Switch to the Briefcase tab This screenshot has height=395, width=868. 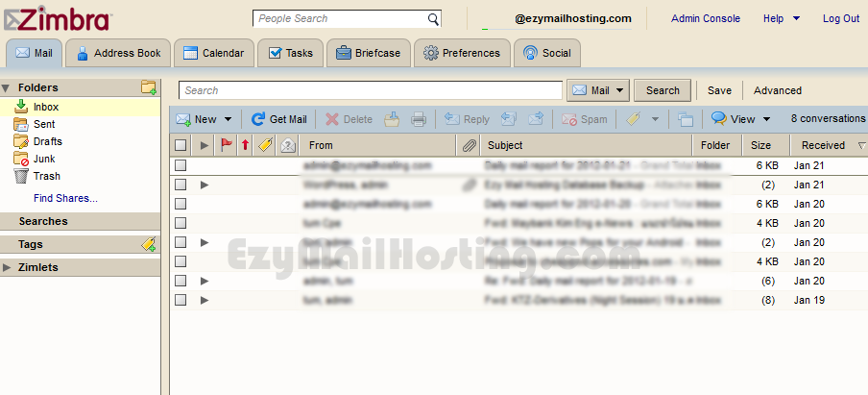(368, 53)
